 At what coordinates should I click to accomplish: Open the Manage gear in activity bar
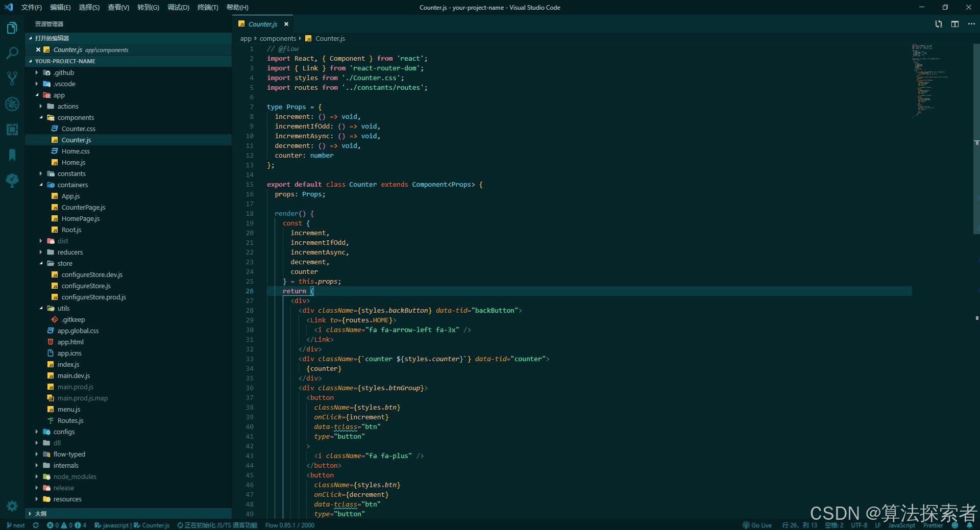click(x=12, y=506)
